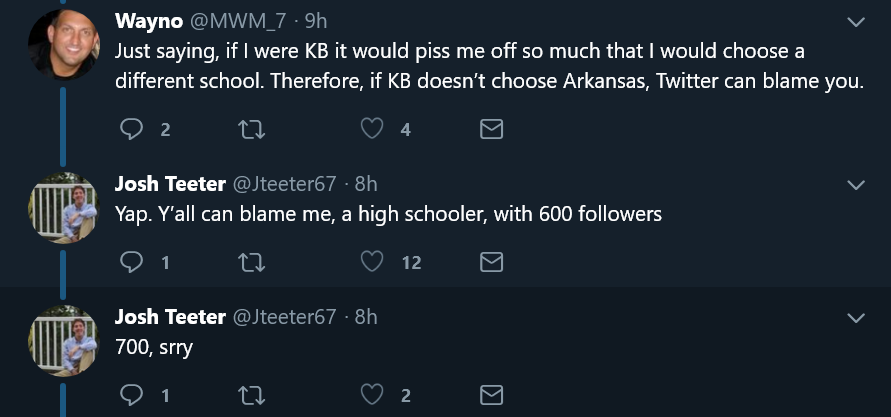Screen dimensions: 891x417
Task: Reply to Josh Teeter's 600 followers tweet
Action: click(132, 262)
